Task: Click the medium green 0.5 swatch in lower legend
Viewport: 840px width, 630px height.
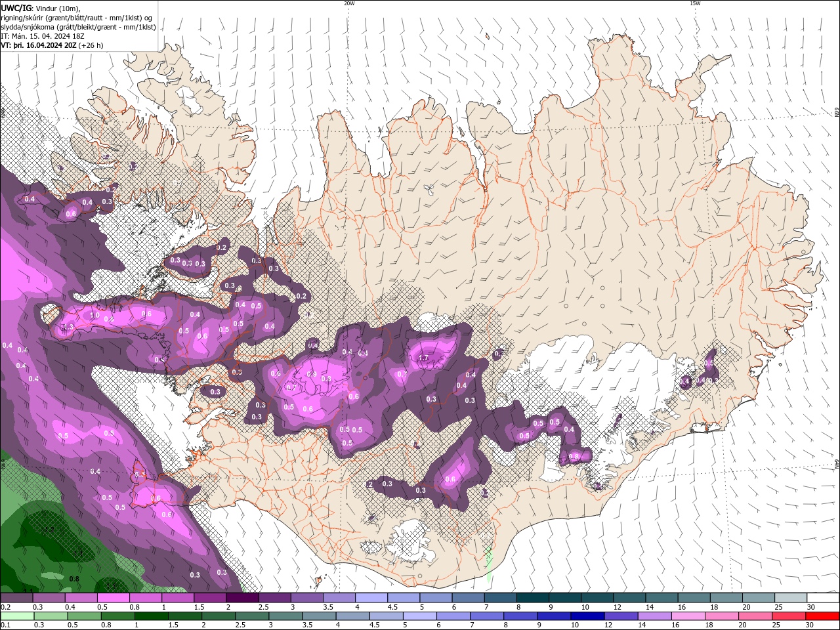Action: pyautogui.click(x=84, y=616)
